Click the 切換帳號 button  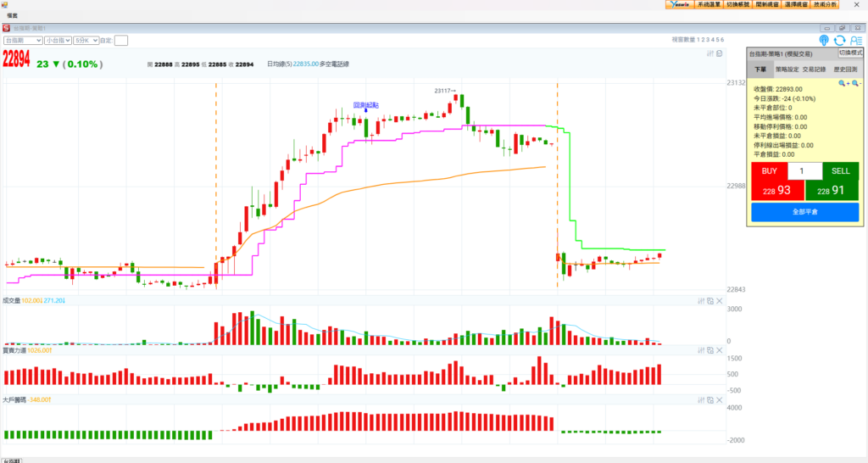(x=738, y=4)
